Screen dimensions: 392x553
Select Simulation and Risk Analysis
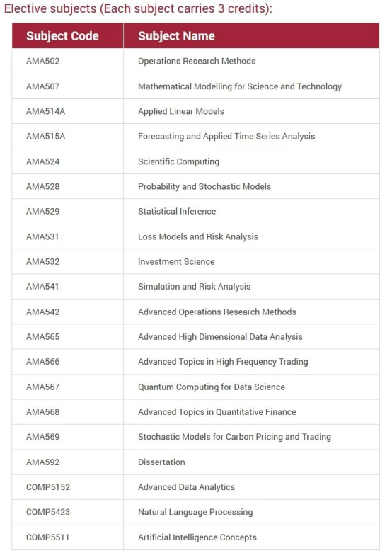[195, 287]
